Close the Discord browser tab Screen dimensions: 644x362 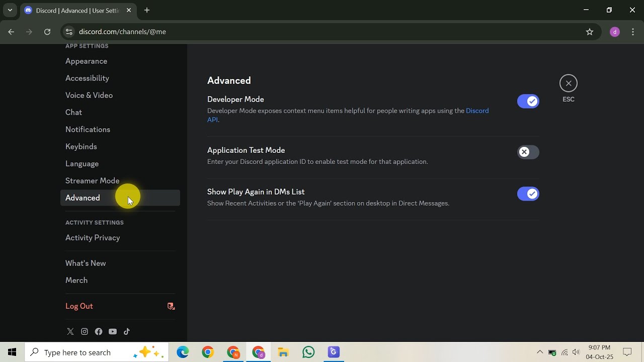tap(129, 10)
